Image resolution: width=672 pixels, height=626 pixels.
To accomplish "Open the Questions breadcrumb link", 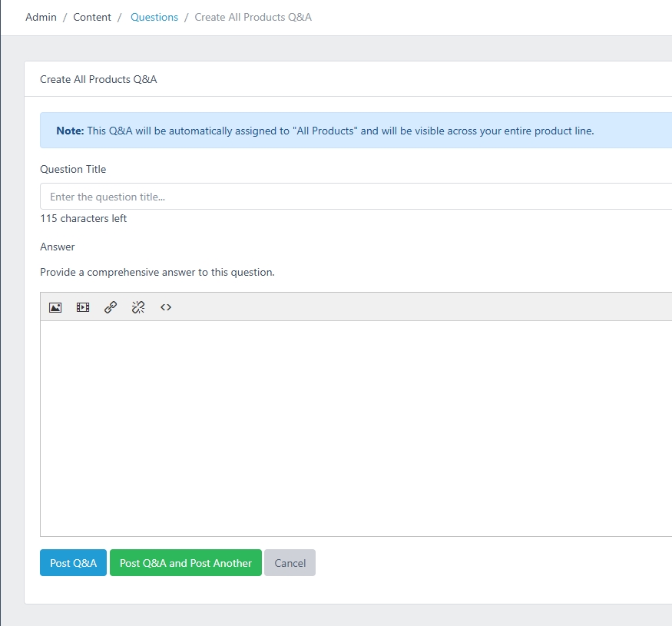I will coord(154,17).
